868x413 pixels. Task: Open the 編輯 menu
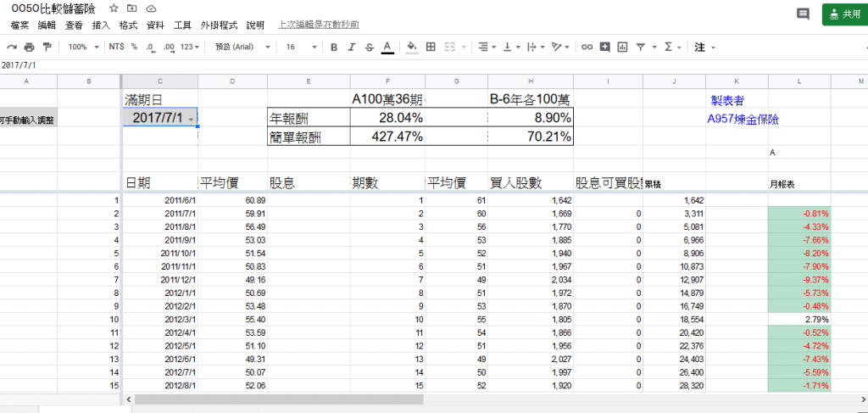(x=47, y=25)
